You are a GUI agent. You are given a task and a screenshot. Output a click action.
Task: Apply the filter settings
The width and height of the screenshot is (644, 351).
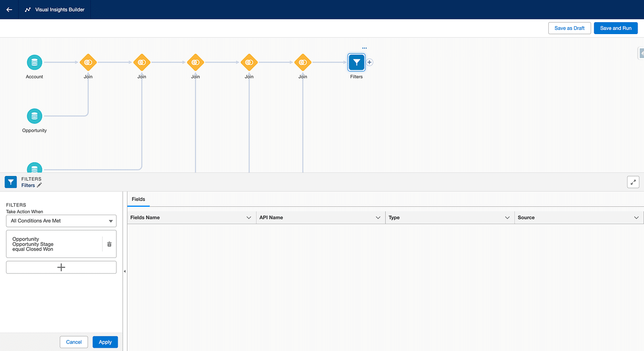[x=105, y=342]
